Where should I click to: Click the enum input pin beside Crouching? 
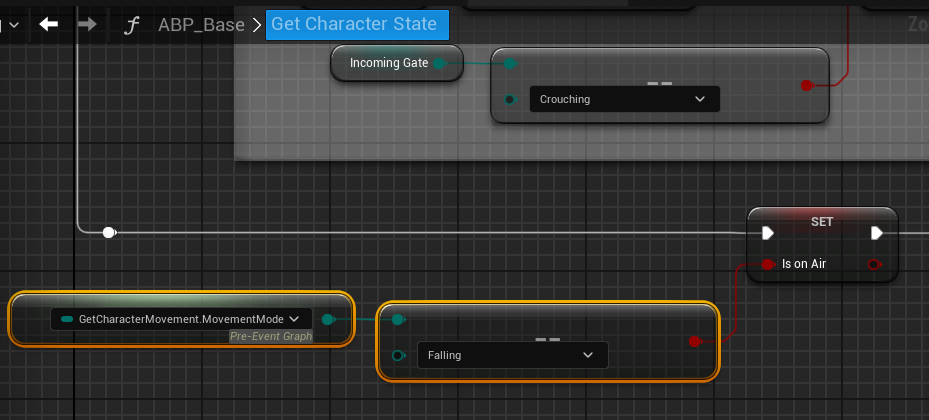click(510, 99)
